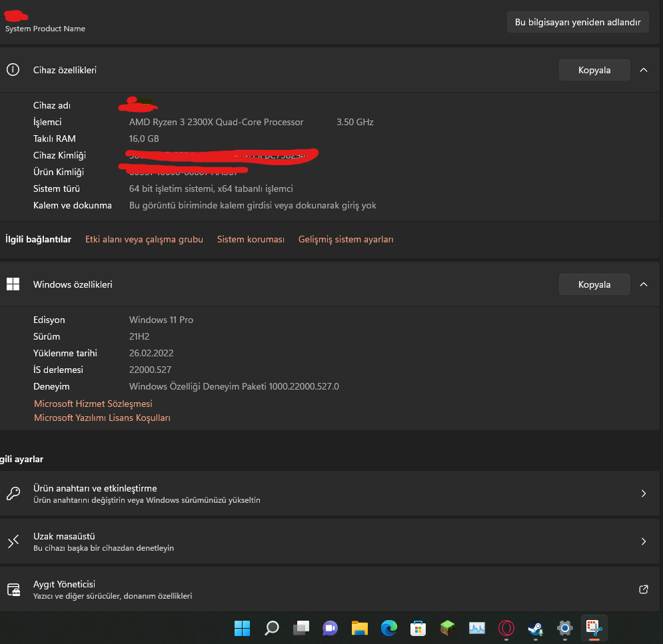
Task: Collapse the Windows özellikleri section
Action: pos(643,284)
